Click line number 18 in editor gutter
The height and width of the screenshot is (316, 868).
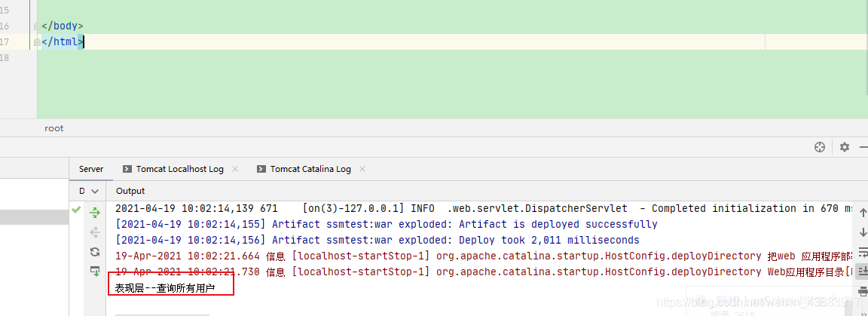tap(5, 57)
